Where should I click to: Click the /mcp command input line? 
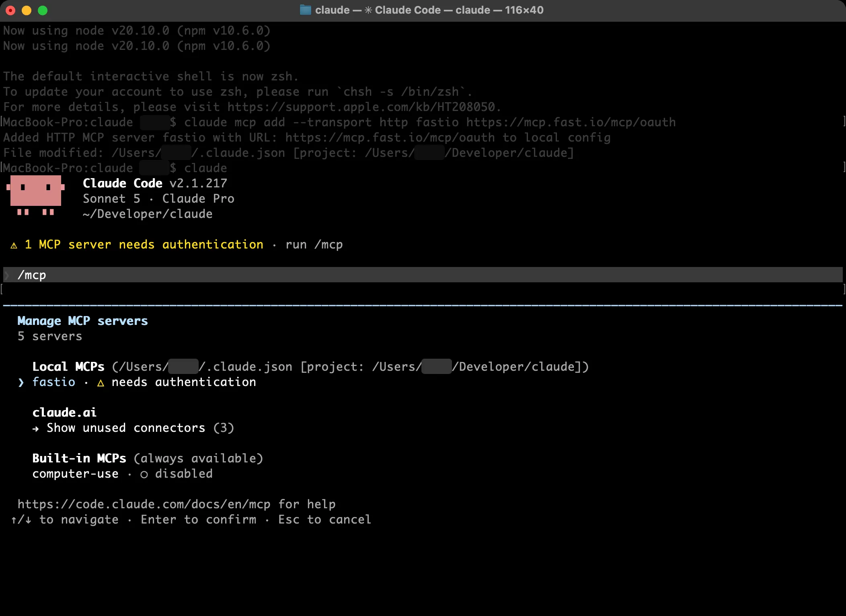point(423,275)
